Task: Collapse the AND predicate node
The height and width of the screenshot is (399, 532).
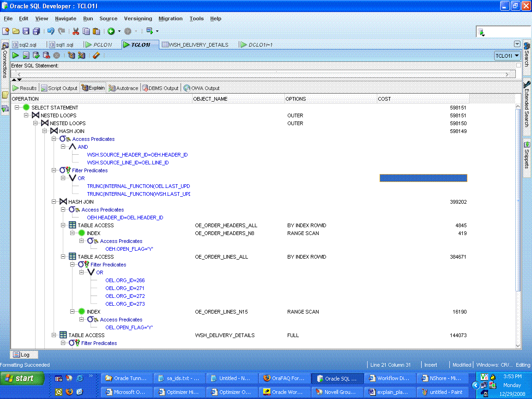Action: click(x=63, y=147)
